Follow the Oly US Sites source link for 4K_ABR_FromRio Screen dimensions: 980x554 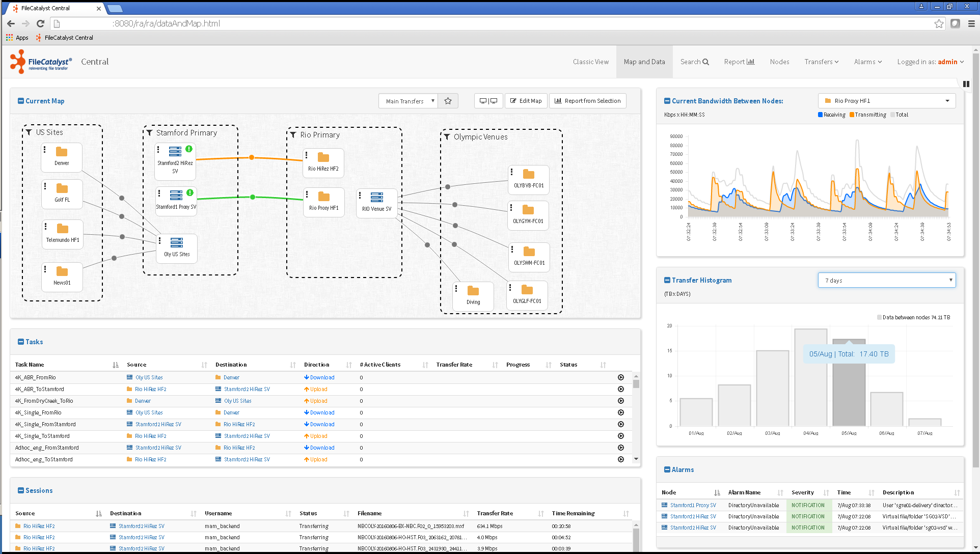[149, 377]
